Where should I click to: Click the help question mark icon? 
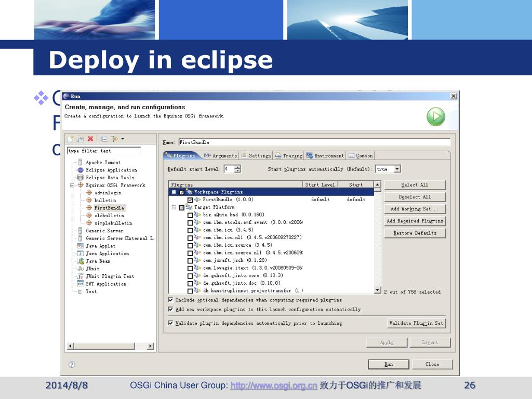pyautogui.click(x=72, y=364)
